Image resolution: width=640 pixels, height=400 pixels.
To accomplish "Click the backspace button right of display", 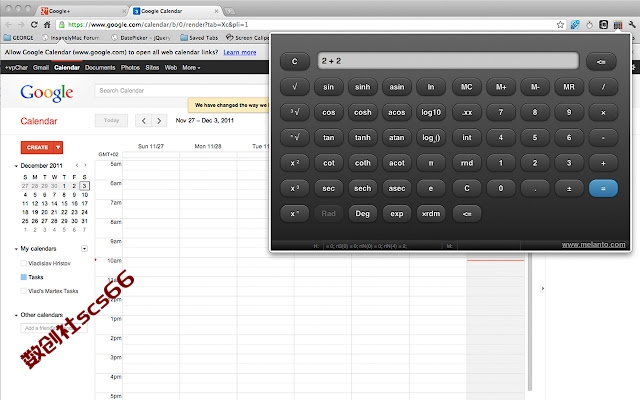I will (601, 62).
